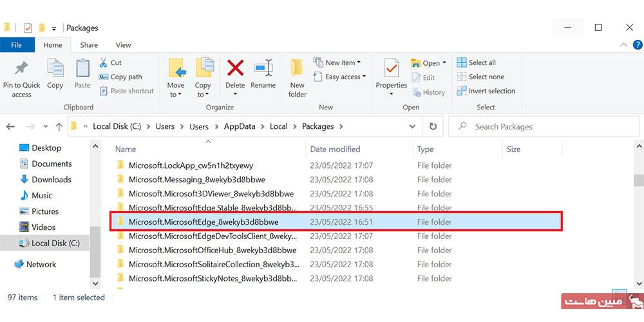Select Documents in navigation pane
Screen dimensions: 644x322
coord(46,164)
